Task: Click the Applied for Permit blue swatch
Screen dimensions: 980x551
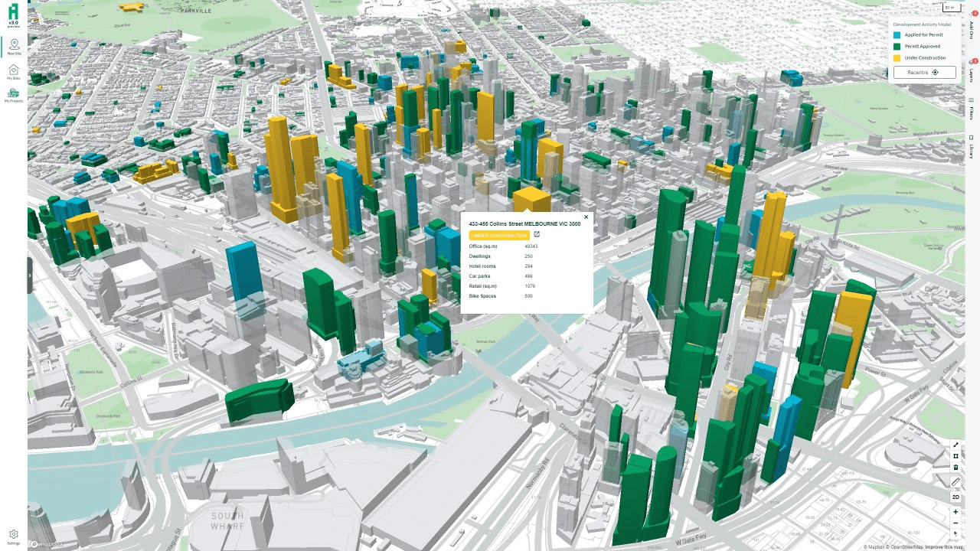Action: point(897,35)
